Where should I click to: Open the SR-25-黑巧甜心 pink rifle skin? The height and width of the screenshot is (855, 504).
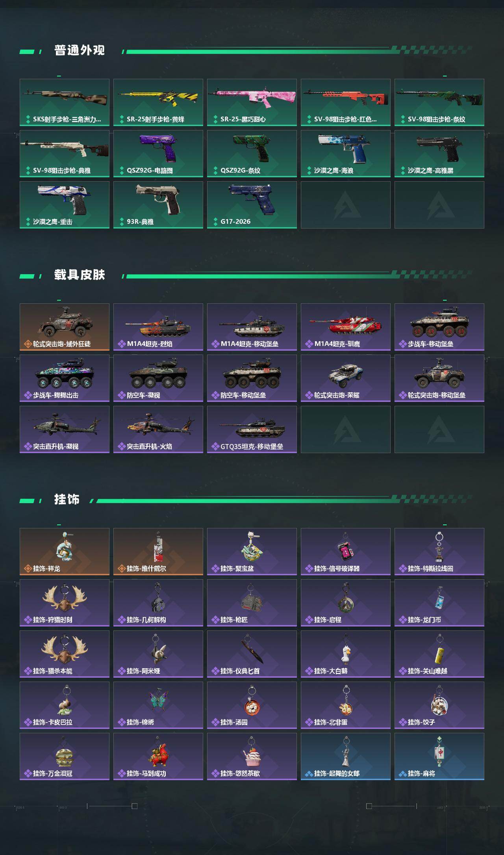pos(252,102)
